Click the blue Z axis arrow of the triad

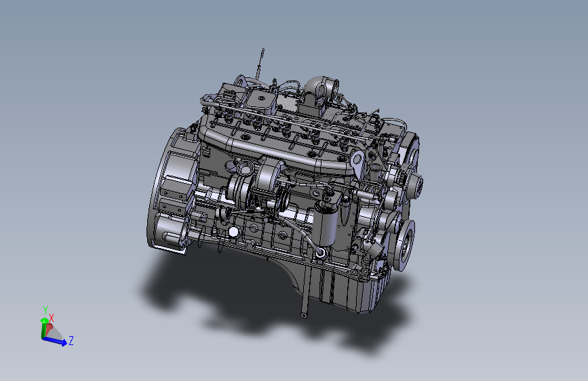[56, 341]
